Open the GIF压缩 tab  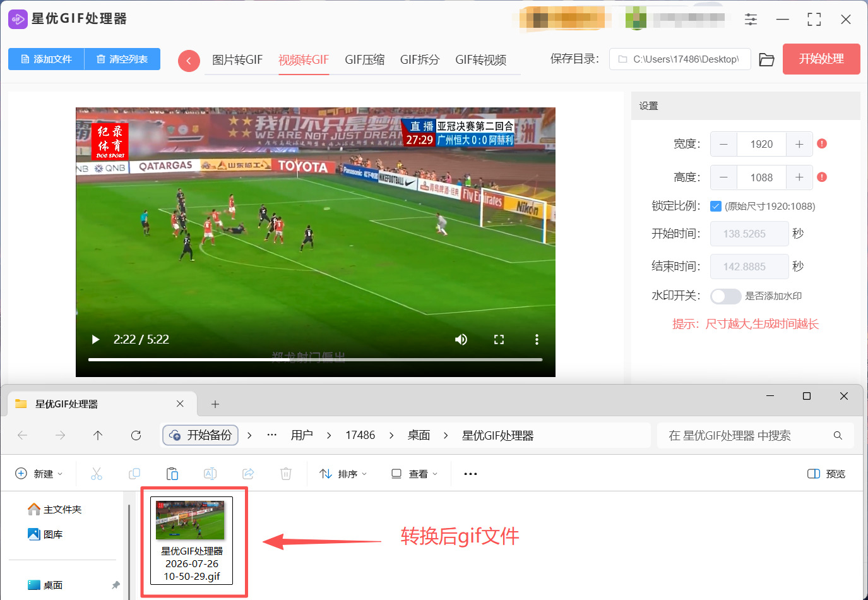click(364, 60)
